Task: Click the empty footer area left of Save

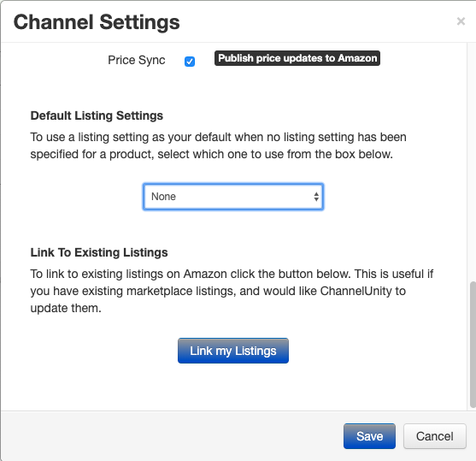Action: (x=170, y=436)
